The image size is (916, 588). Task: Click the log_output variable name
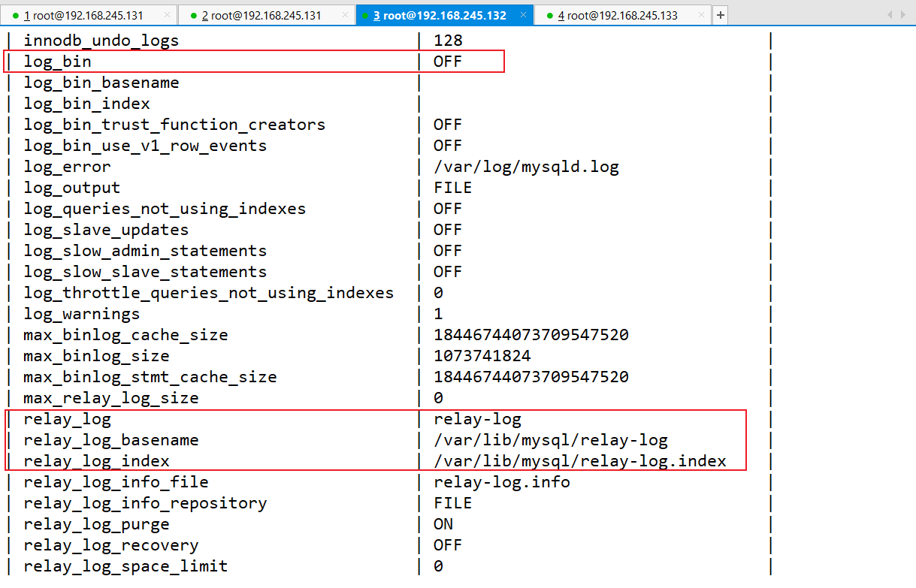pyautogui.click(x=71, y=188)
